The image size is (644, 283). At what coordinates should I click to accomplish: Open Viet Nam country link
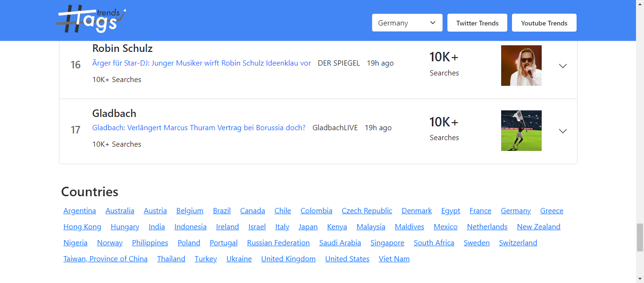click(x=394, y=259)
